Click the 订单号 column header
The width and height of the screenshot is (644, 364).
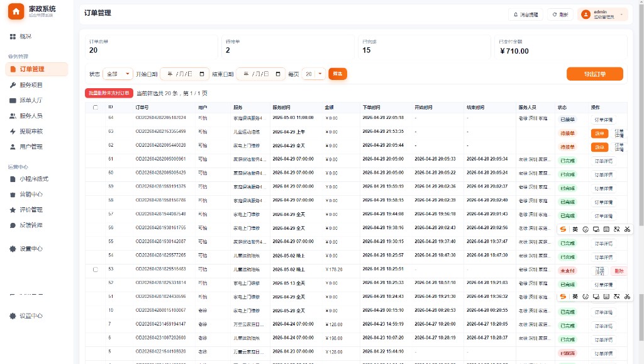(142, 107)
